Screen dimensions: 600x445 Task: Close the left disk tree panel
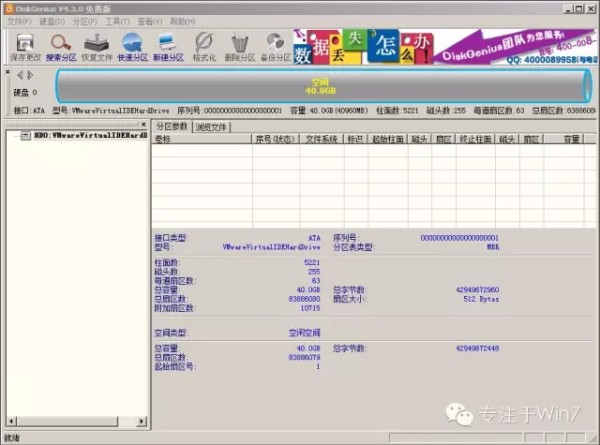tap(143, 124)
